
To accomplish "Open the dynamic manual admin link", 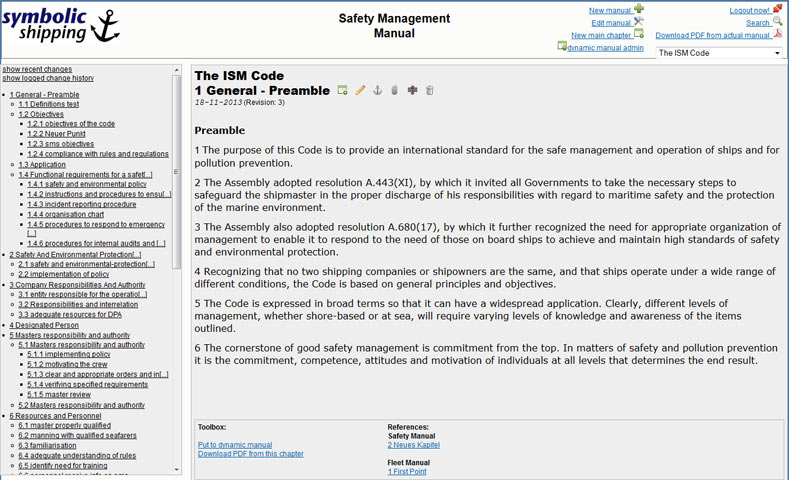I will coord(605,48).
